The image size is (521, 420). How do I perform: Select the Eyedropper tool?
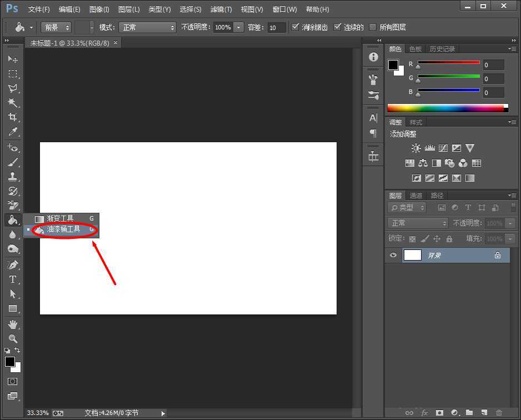coord(13,132)
